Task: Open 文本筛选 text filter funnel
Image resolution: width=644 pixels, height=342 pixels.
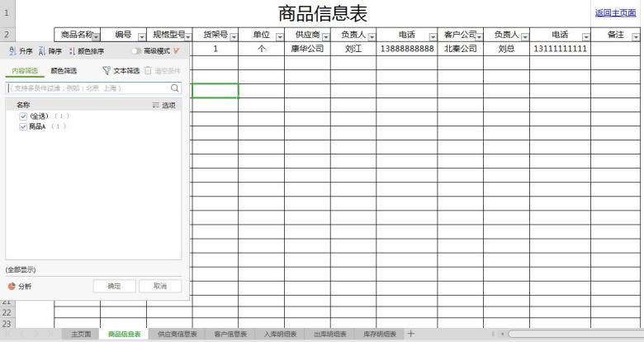Action: 121,71
